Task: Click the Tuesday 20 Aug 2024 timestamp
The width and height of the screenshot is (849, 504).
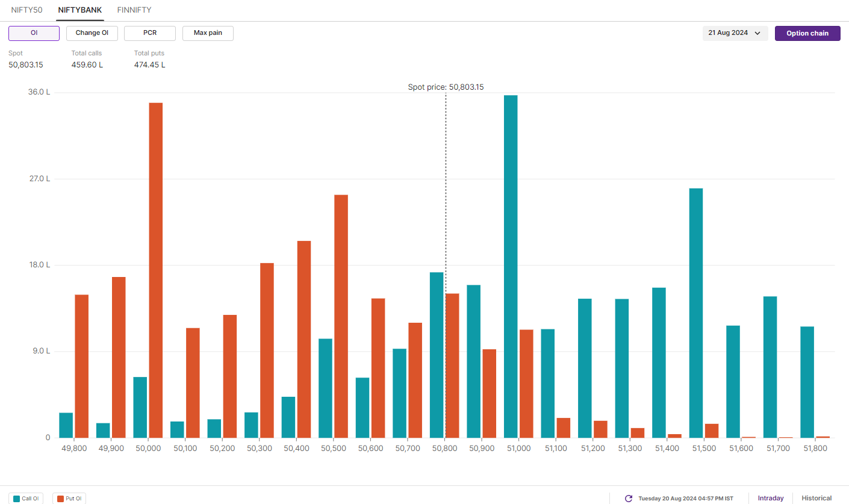Action: point(686,499)
